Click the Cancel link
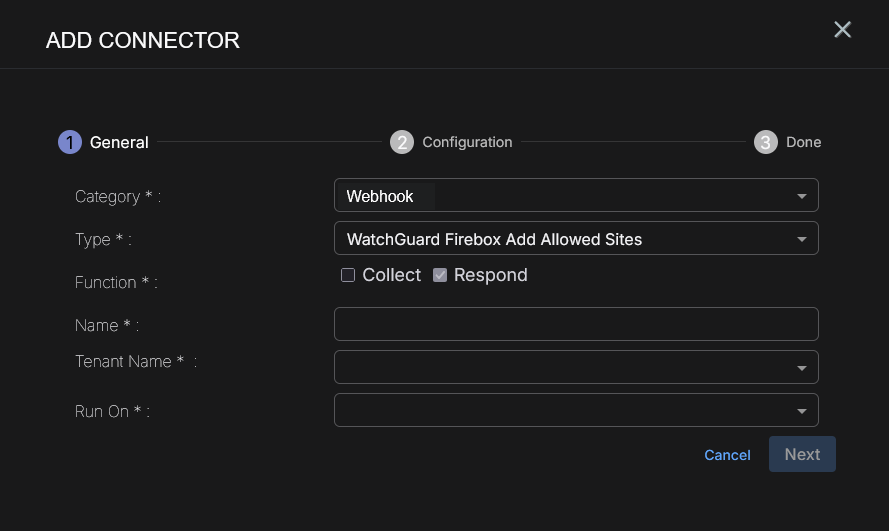 point(727,455)
